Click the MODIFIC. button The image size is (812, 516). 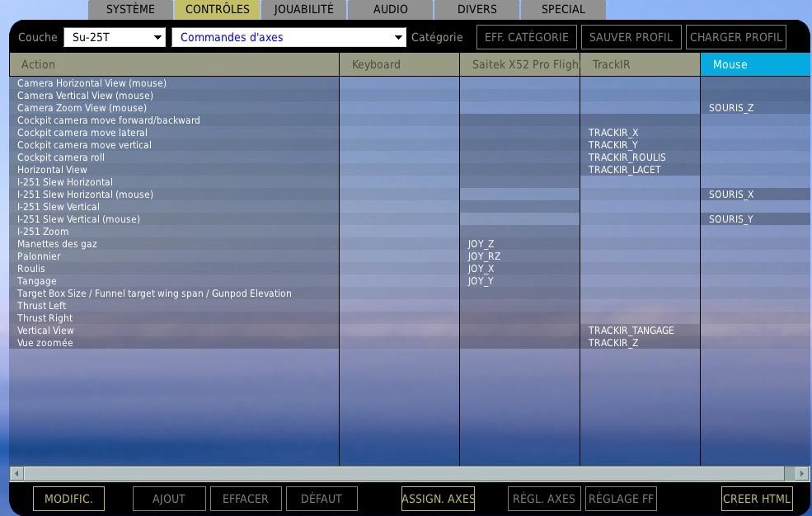[69, 499]
